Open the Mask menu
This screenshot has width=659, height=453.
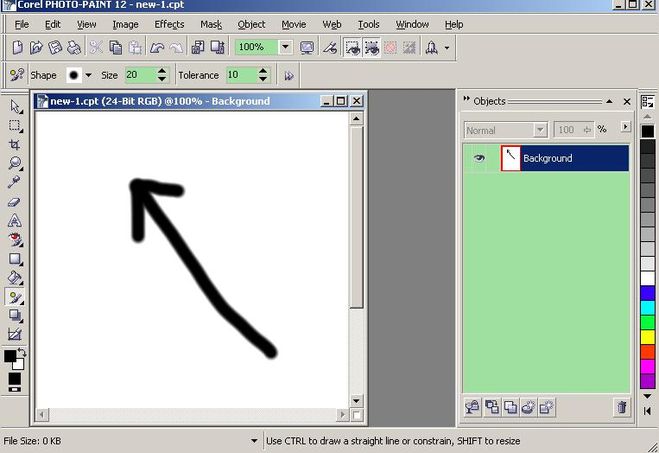pos(211,24)
